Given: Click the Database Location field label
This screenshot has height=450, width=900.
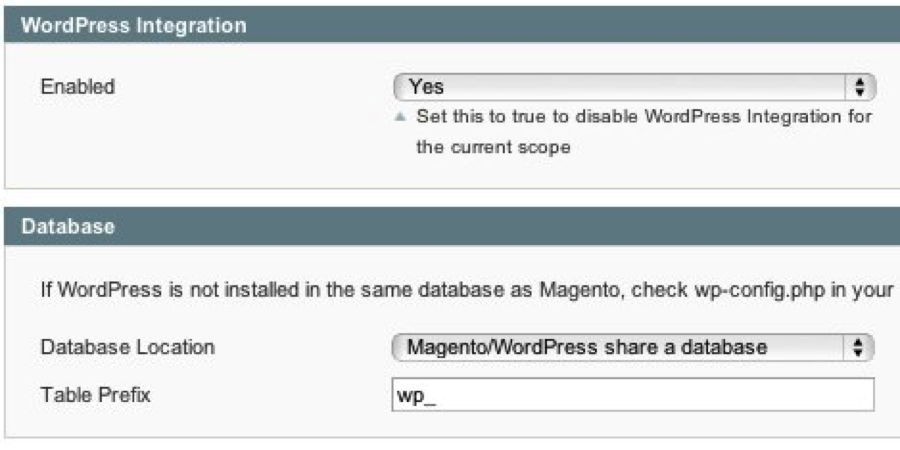Looking at the screenshot, I should (127, 348).
